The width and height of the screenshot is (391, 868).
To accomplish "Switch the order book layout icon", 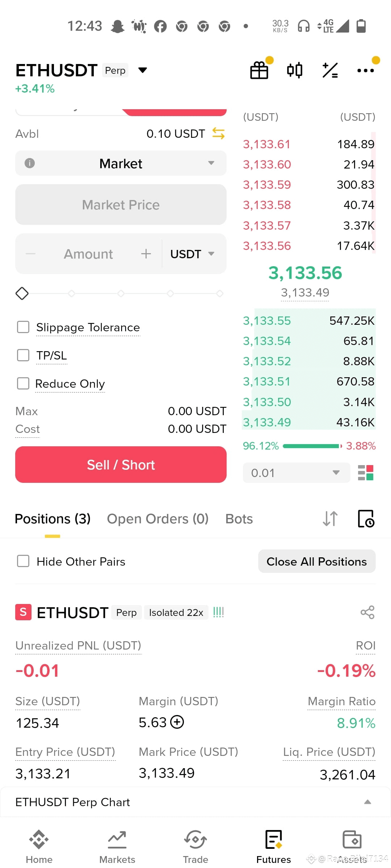I will click(x=366, y=473).
